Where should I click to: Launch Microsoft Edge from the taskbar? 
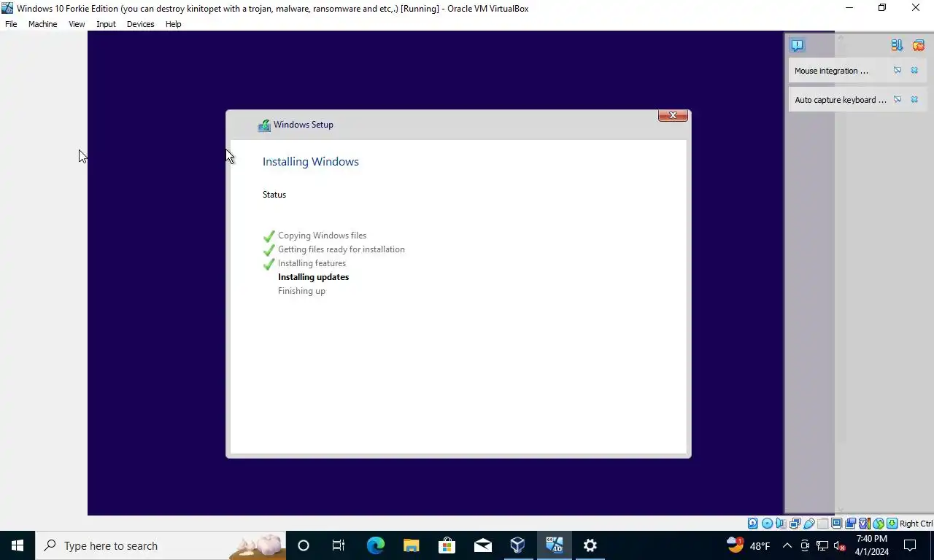pos(375,545)
